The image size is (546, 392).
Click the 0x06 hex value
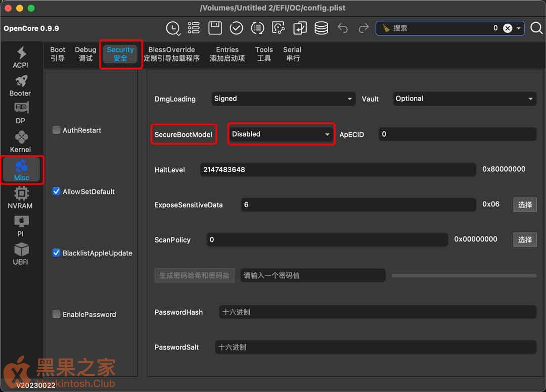click(x=490, y=204)
